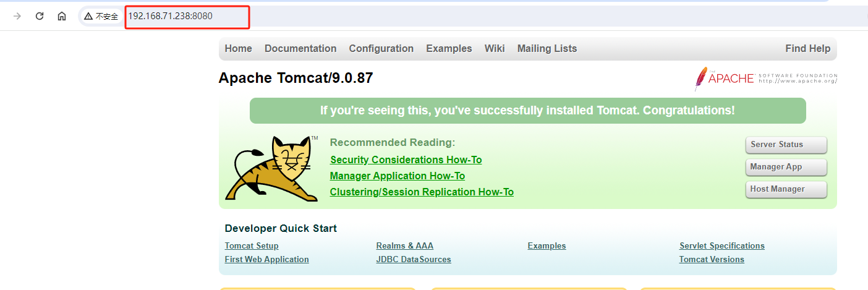The image size is (868, 290).
Task: Open the JDBC DataSources link
Action: coord(414,260)
